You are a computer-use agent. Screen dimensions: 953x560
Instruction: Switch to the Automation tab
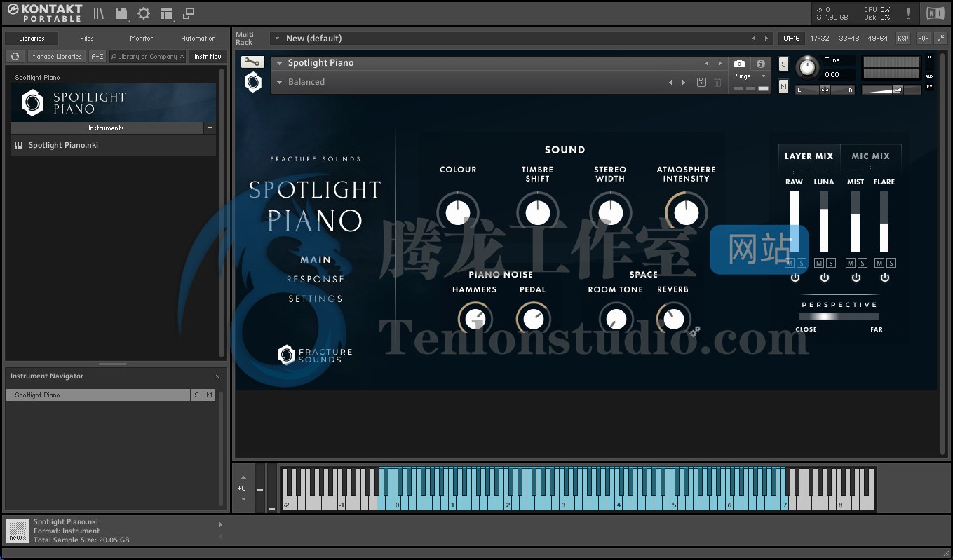(198, 39)
